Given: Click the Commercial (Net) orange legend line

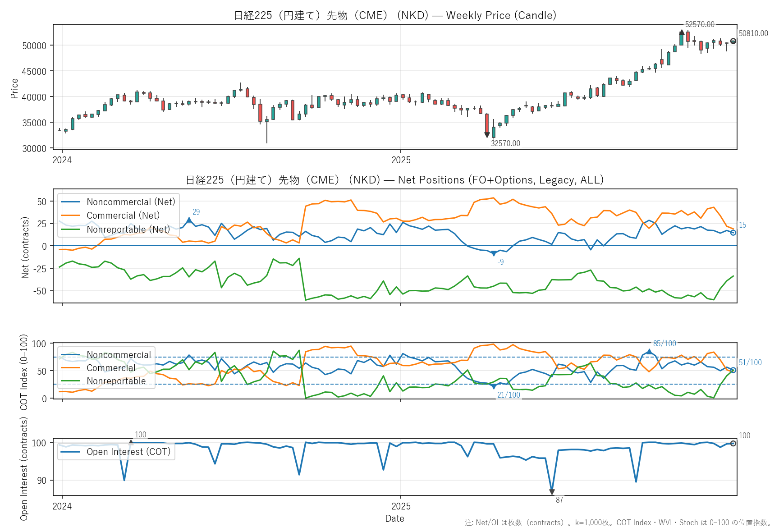Looking at the screenshot, I should pyautogui.click(x=71, y=216).
